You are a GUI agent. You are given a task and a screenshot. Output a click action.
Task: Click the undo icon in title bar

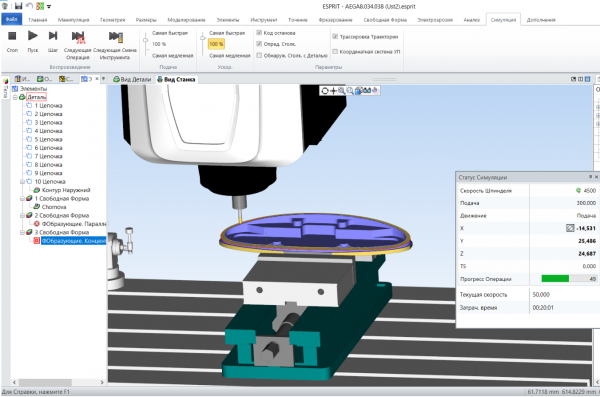[29, 6]
